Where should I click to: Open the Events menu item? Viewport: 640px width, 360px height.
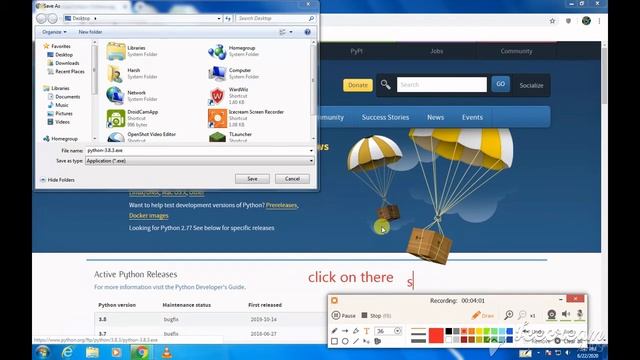point(472,117)
